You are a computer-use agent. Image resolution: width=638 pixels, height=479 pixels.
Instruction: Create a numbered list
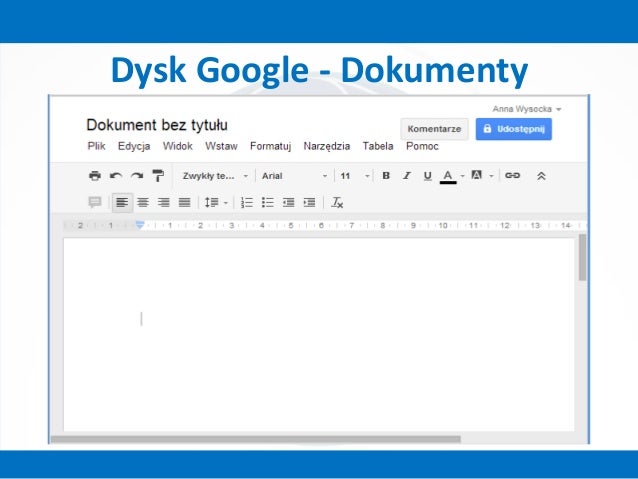coord(247,202)
